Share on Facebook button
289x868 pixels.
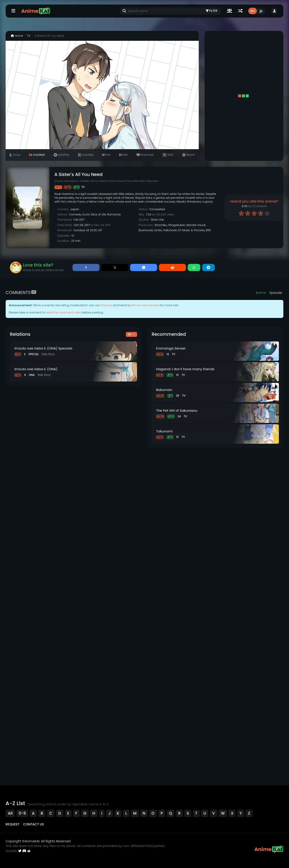(86, 267)
